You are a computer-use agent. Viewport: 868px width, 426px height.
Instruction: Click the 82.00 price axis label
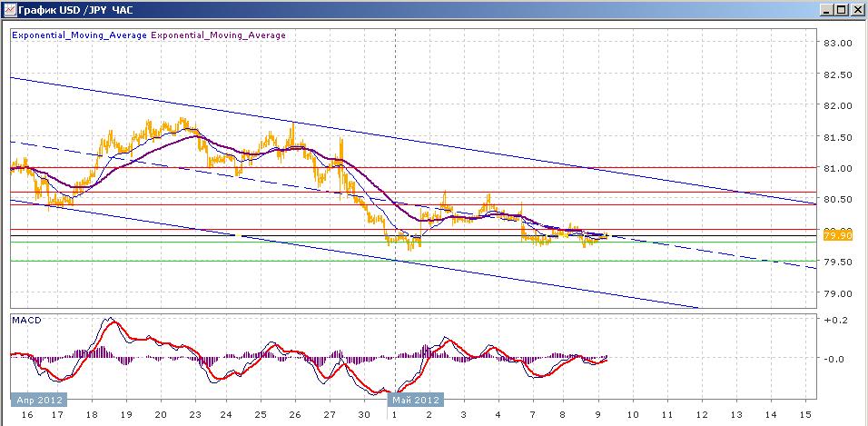pyautogui.click(x=840, y=105)
